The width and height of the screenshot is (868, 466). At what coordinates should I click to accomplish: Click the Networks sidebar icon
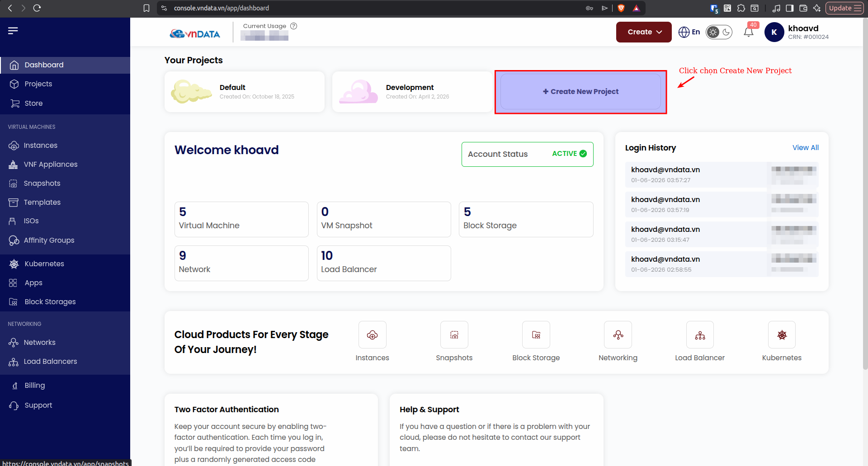(14, 343)
